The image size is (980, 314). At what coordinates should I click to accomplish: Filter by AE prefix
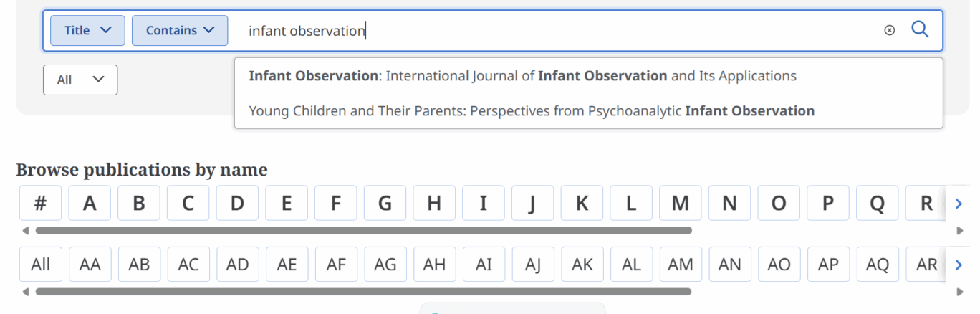(287, 265)
